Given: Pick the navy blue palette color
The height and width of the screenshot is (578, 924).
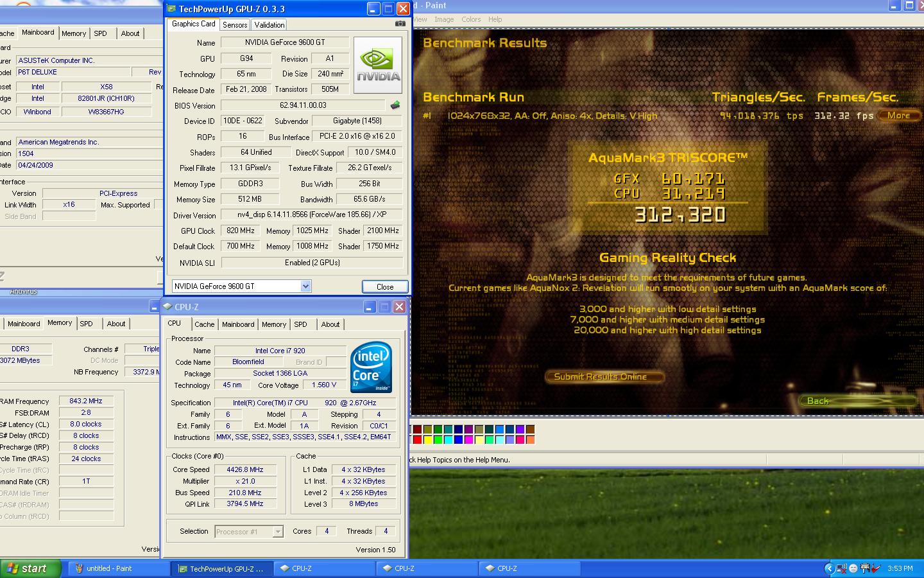Looking at the screenshot, I should point(458,430).
